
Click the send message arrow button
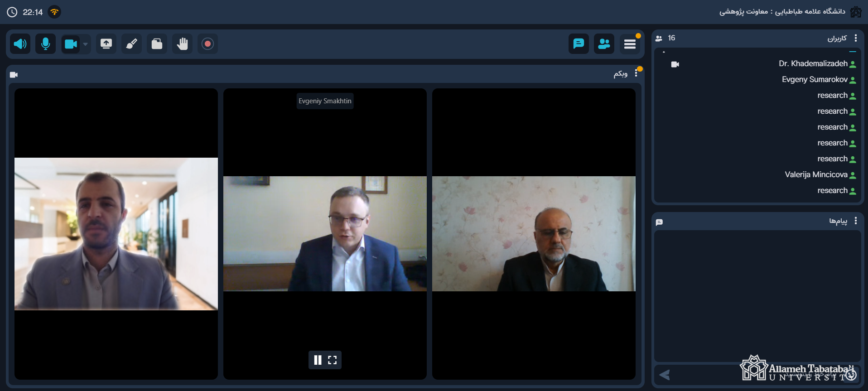[665, 375]
